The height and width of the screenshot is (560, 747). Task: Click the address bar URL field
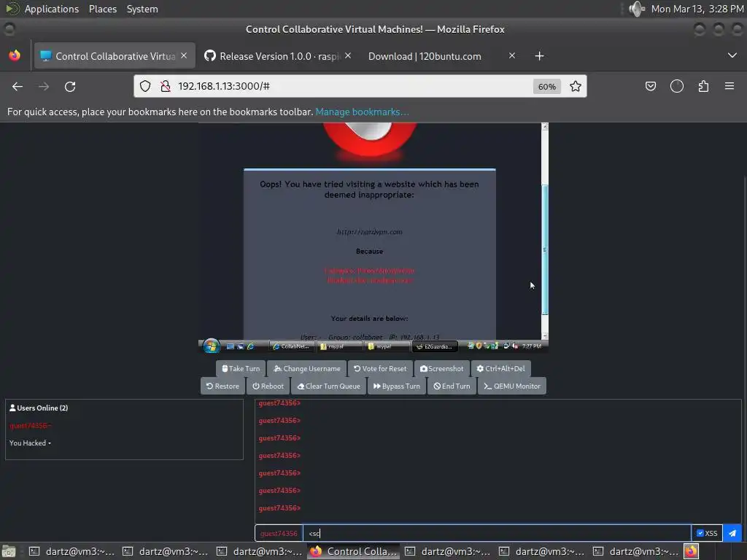[x=352, y=86]
